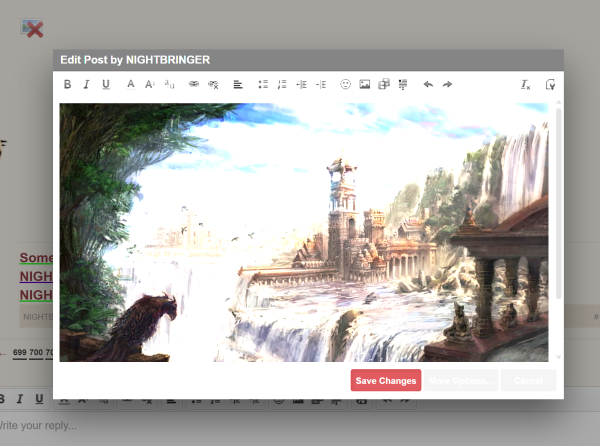Viewport: 600px width, 446px height.
Task: Click the insert image icon
Action: click(365, 85)
